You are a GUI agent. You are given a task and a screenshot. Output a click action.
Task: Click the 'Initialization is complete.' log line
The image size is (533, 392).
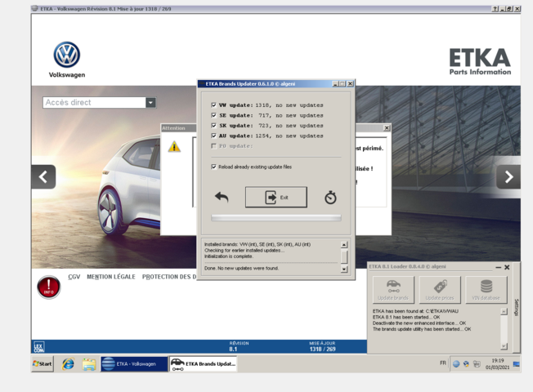tap(228, 256)
